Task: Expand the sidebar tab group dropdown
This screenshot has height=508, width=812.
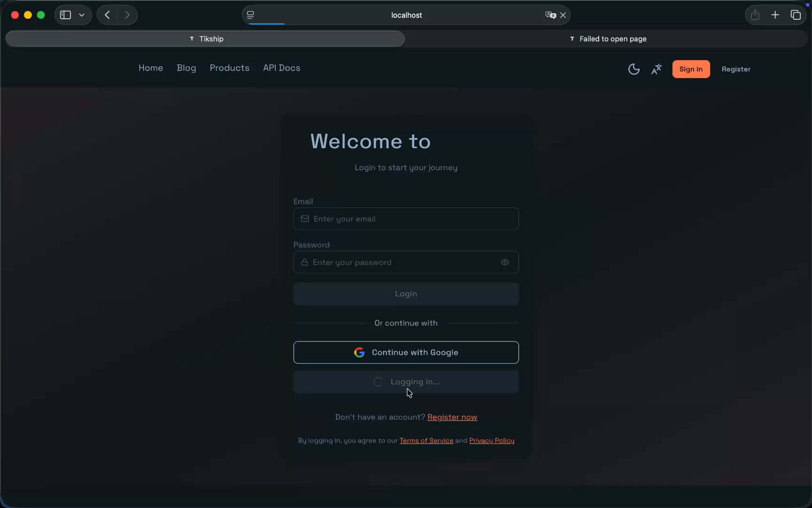Action: pos(82,15)
